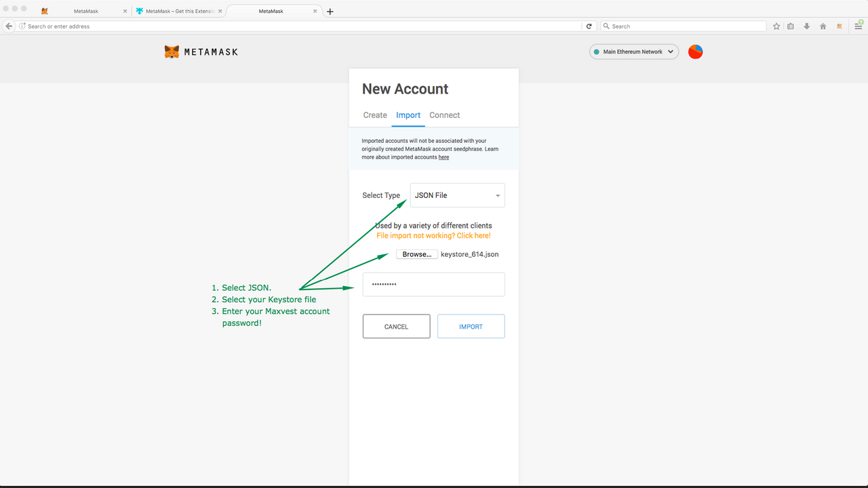Open MetaMask extension fox icon in toolbar
868x488 pixels.
(x=839, y=26)
